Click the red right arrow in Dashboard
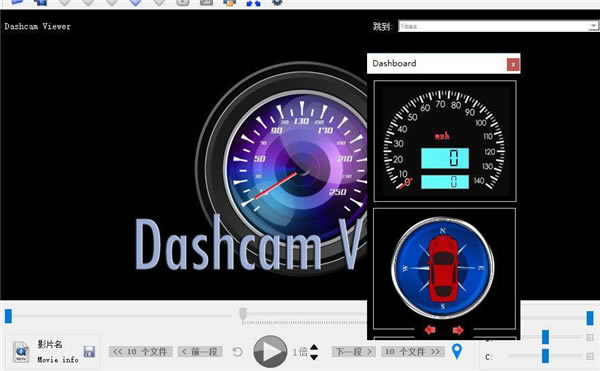The height and width of the screenshot is (371, 600). point(458,330)
